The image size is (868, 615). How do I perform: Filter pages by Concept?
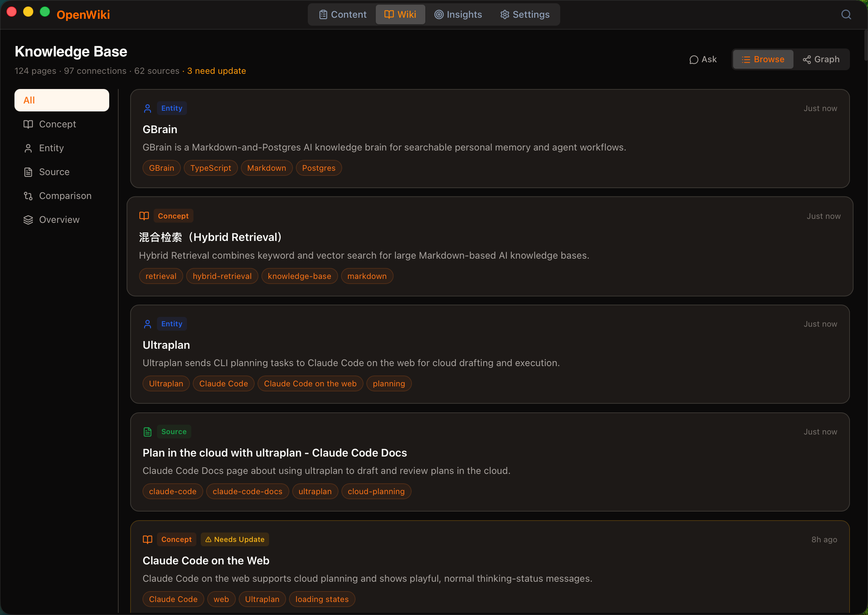pos(62,124)
